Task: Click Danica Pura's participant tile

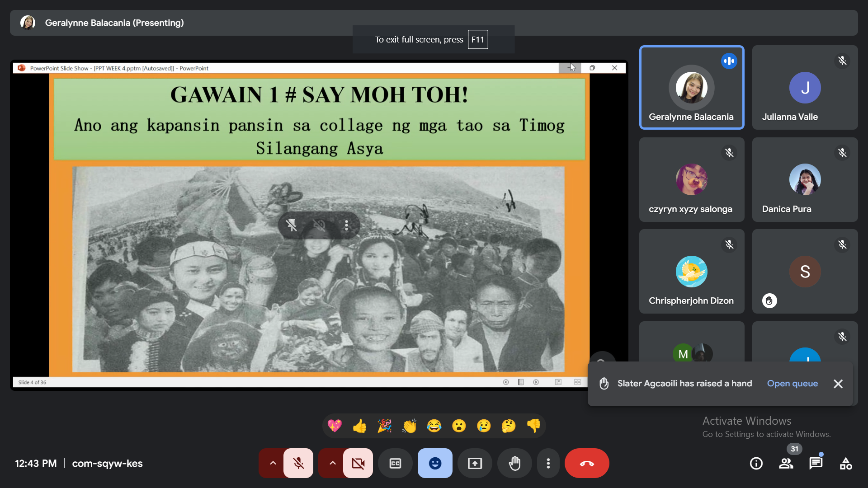Action: point(805,179)
